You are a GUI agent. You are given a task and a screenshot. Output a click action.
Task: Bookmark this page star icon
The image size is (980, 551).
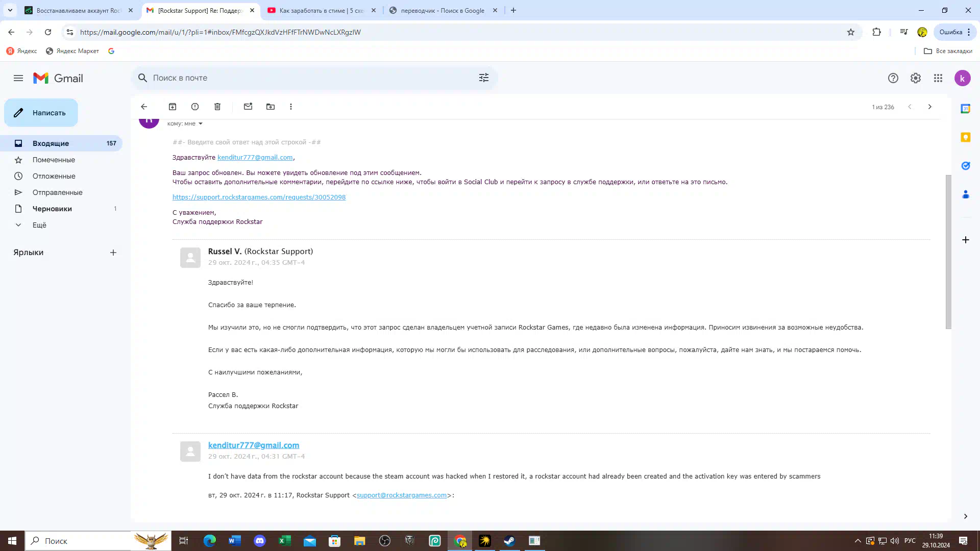[x=851, y=32]
